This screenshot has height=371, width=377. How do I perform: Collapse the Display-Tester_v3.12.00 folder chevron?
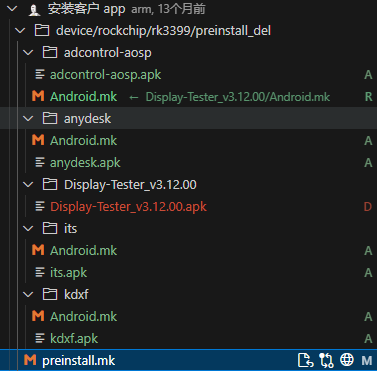tap(28, 185)
